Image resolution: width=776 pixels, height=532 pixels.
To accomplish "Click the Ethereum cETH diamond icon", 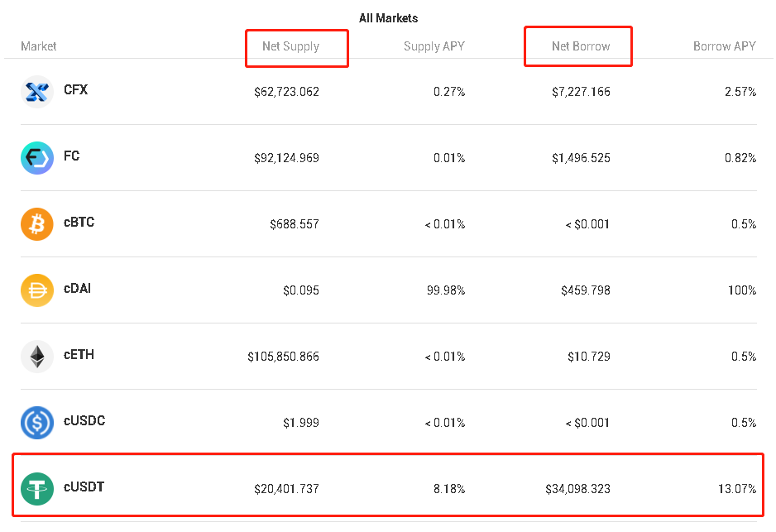I will point(37,357).
